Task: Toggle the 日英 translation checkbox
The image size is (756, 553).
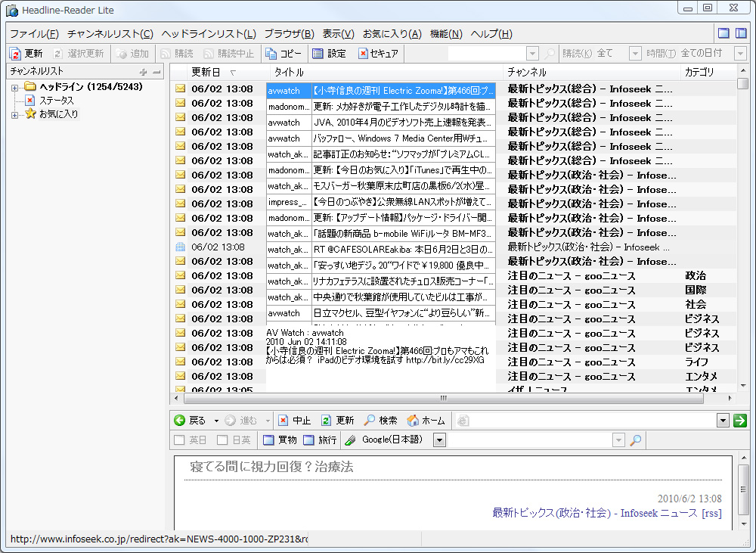Action: [x=222, y=440]
